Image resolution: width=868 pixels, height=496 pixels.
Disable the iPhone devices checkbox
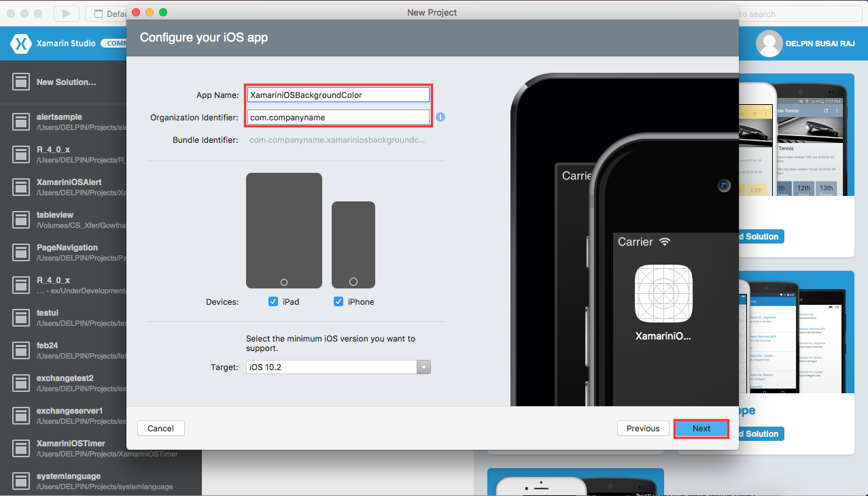tap(338, 301)
